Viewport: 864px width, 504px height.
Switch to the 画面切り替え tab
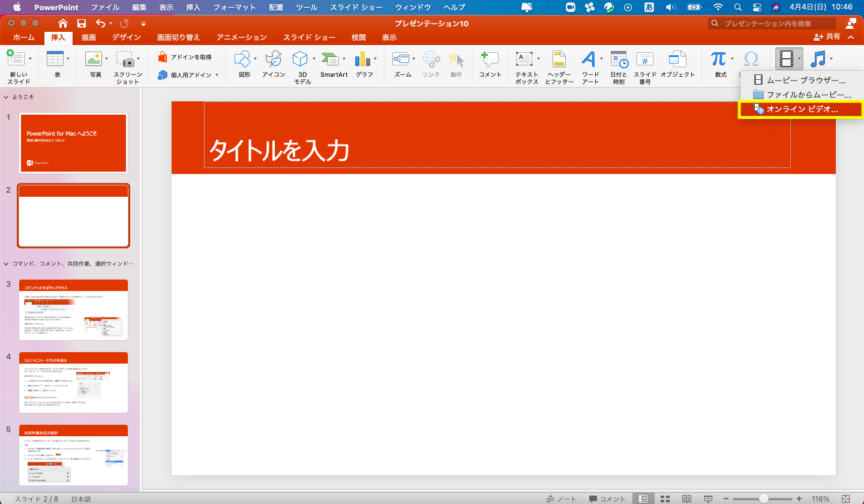(x=179, y=37)
